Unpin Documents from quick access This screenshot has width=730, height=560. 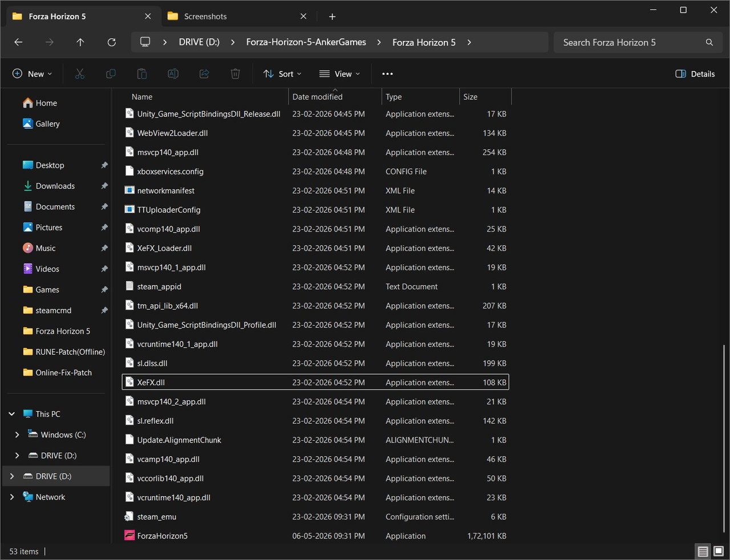tap(104, 207)
